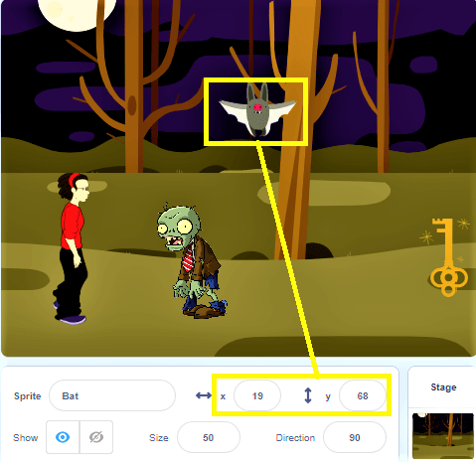Image resolution: width=476 pixels, height=462 pixels.
Task: Click the Size label
Action: coord(159,437)
